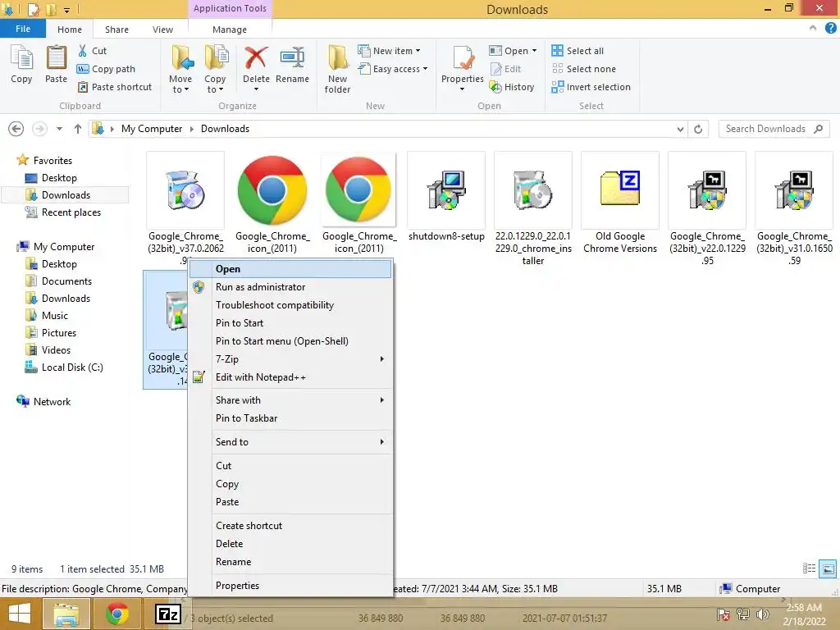Click the red Delete icon in the ribbon
Viewport: 840px width, 630px height.
[256, 58]
